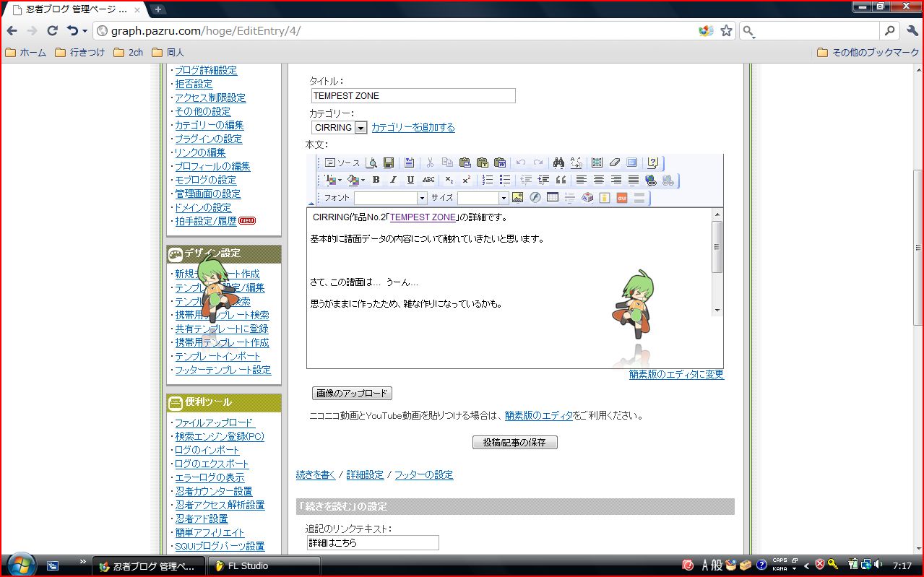Click カテゴリーを追加する link

pyautogui.click(x=413, y=127)
